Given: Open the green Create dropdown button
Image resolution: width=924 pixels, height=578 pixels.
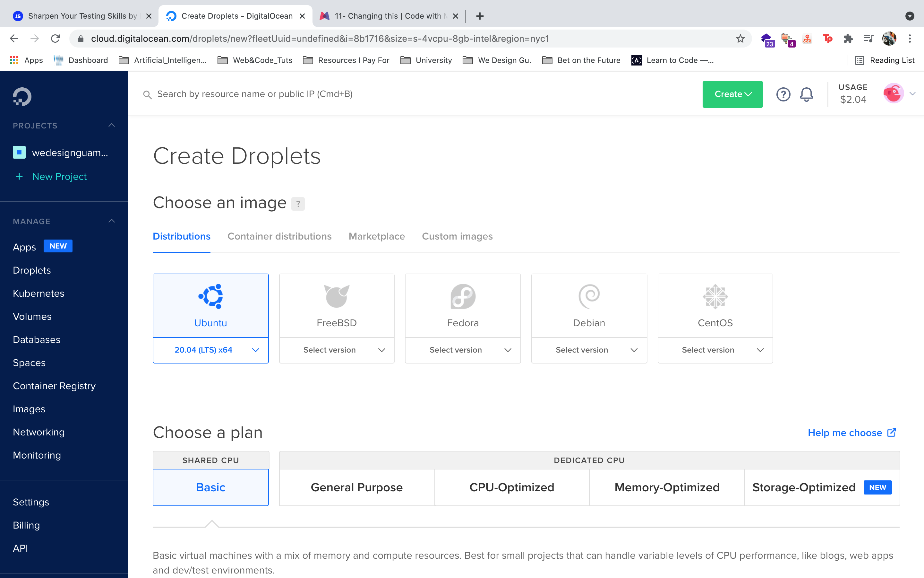Looking at the screenshot, I should click(x=732, y=94).
